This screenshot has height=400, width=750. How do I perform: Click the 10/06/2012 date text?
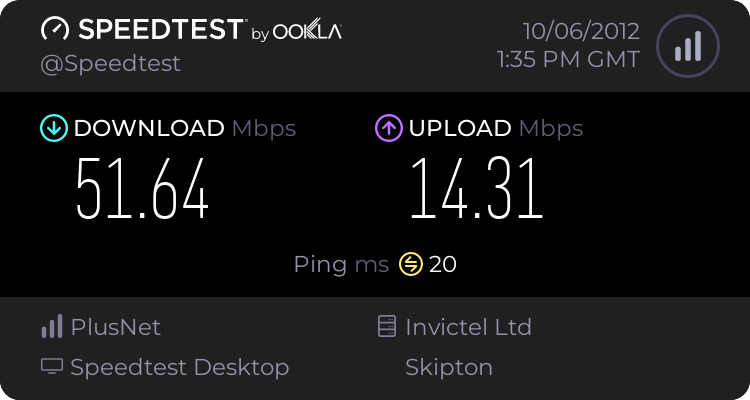581,32
